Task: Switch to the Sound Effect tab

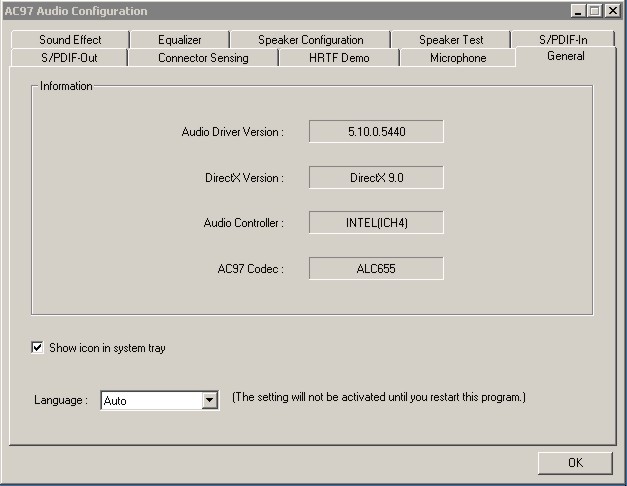Action: pyautogui.click(x=70, y=40)
